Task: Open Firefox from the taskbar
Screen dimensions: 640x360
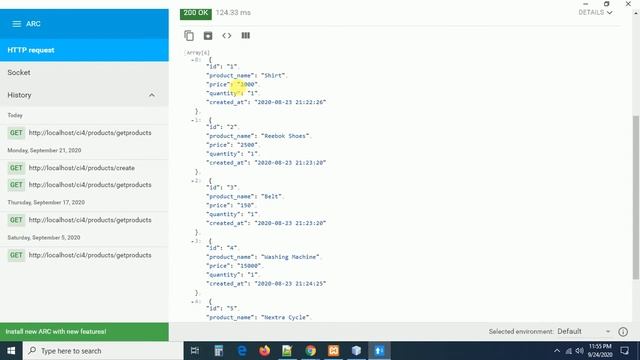Action: pyautogui.click(x=264, y=351)
